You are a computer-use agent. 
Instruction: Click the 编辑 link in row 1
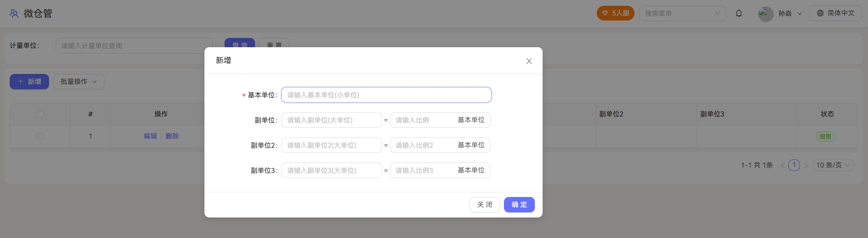pyautogui.click(x=150, y=136)
